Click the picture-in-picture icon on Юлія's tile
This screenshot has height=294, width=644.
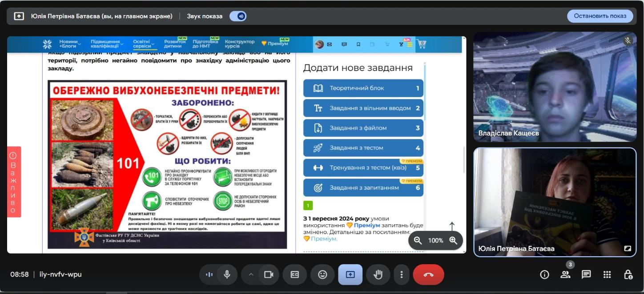[628, 249]
